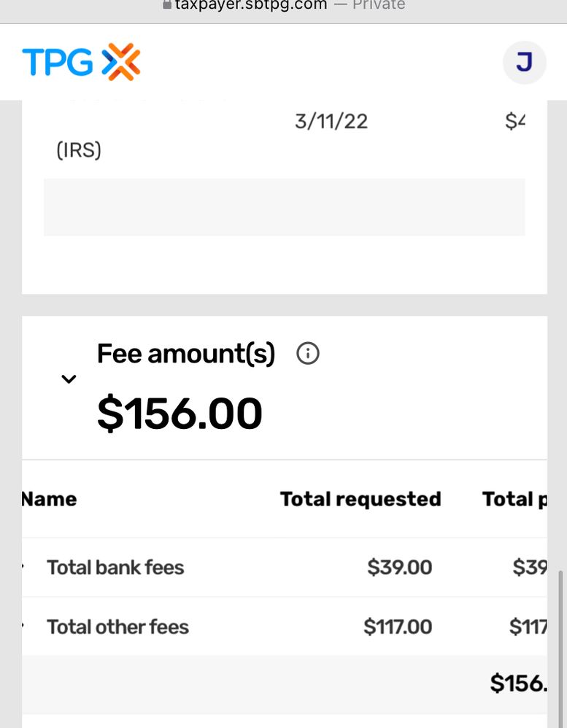Click the $117.00 requested other fees

click(398, 627)
